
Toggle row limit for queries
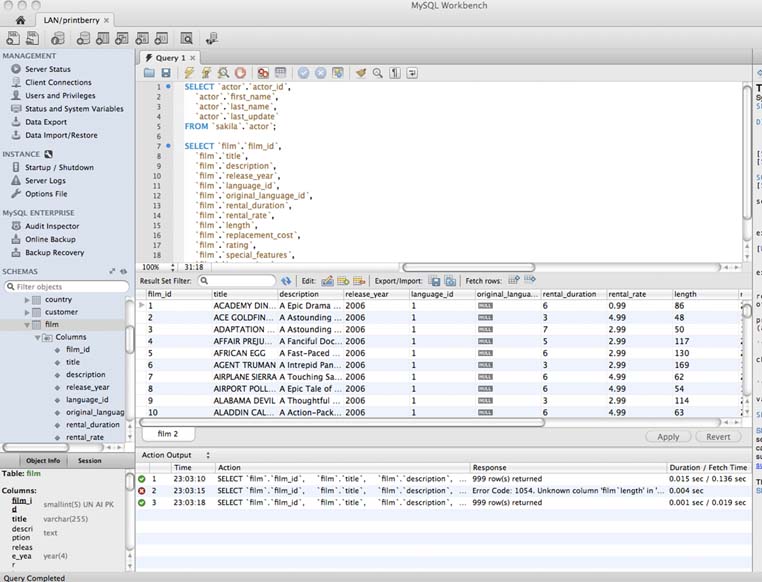(280, 73)
